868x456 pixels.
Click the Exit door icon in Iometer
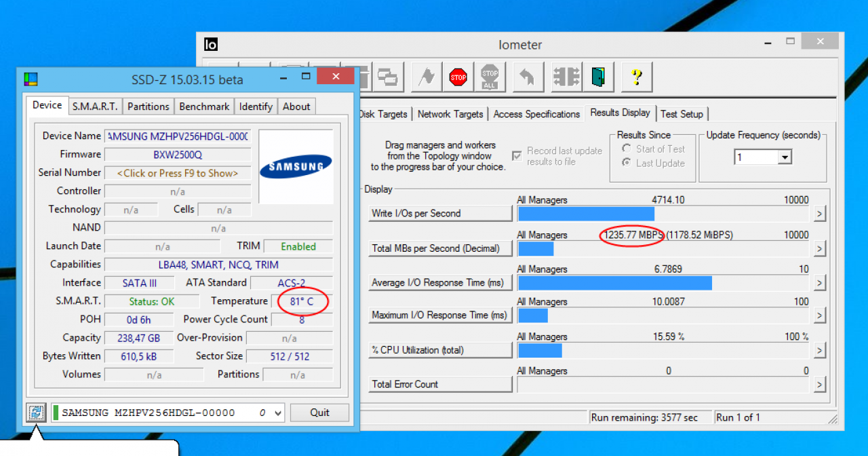point(598,77)
